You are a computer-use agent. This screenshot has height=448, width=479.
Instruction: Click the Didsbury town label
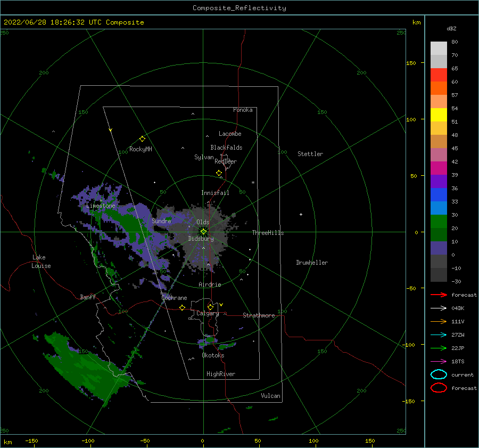click(201, 239)
